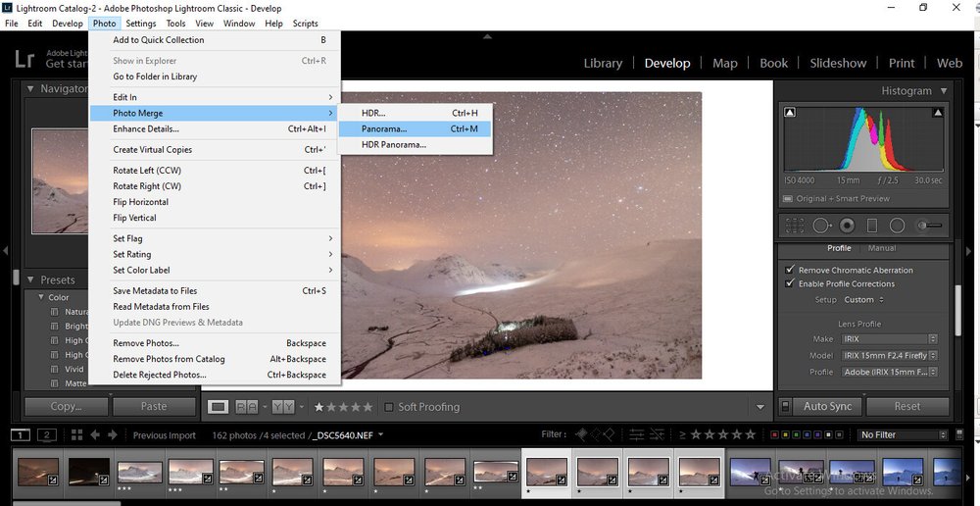The width and height of the screenshot is (980, 506).
Task: Click the shadow clipping indicator in histogram
Action: pos(790,113)
